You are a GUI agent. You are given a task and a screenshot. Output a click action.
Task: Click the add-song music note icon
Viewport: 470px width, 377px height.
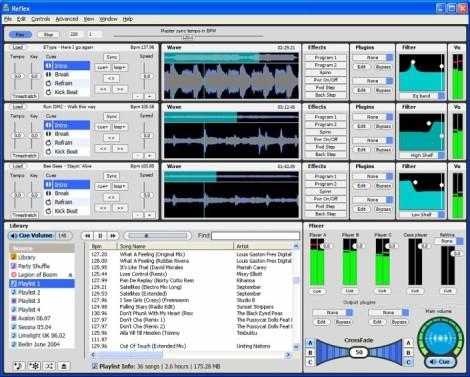[x=18, y=366]
